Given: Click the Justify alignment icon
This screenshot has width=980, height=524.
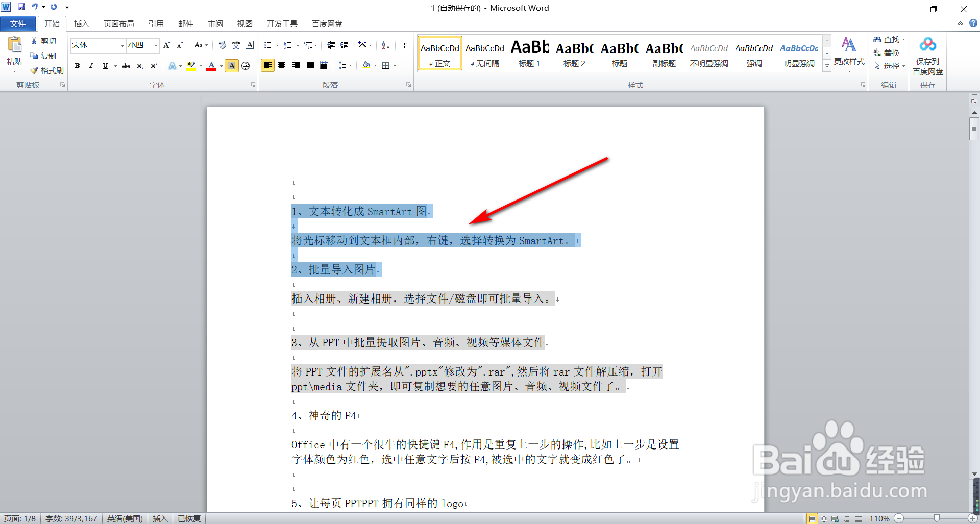Looking at the screenshot, I should click(310, 65).
